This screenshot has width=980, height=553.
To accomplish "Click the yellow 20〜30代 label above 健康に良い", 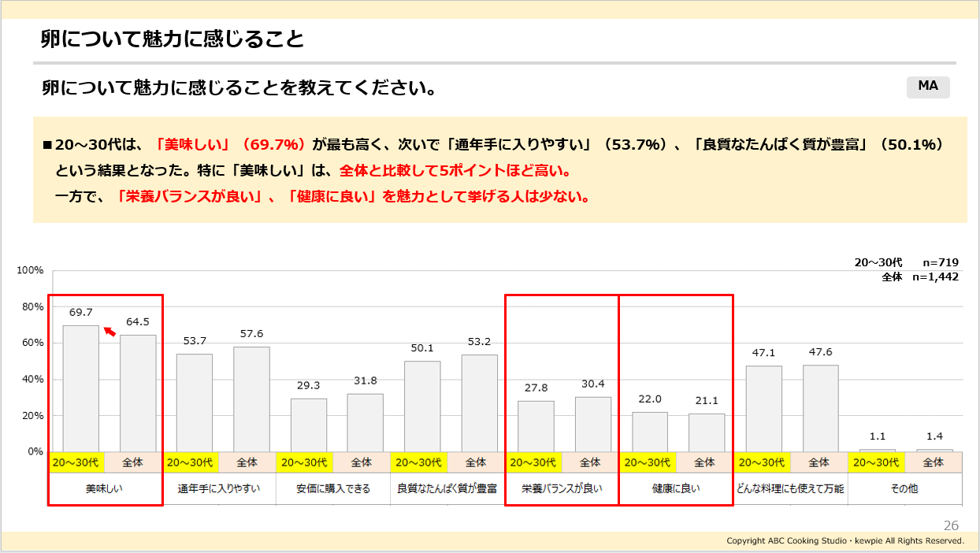I will 648,462.
